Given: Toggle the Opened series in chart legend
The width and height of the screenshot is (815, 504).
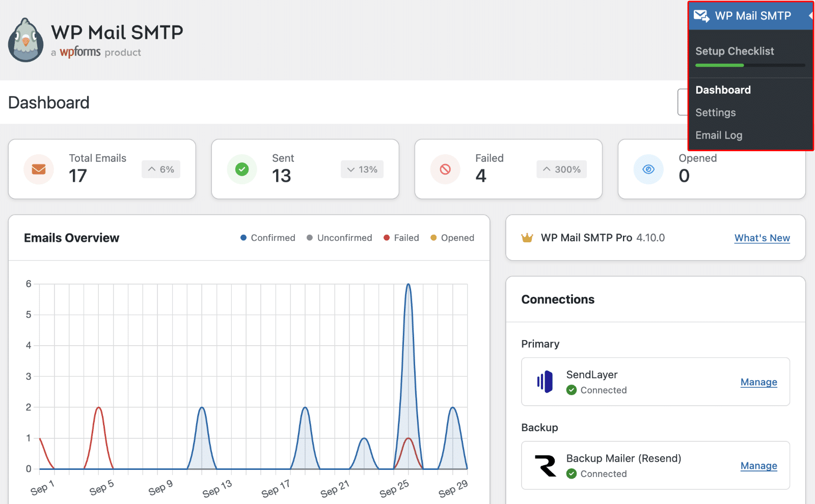Looking at the screenshot, I should tap(452, 238).
